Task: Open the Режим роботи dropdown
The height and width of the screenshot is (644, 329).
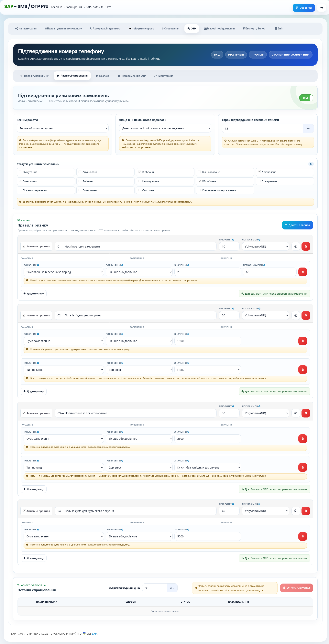Action: point(62,128)
